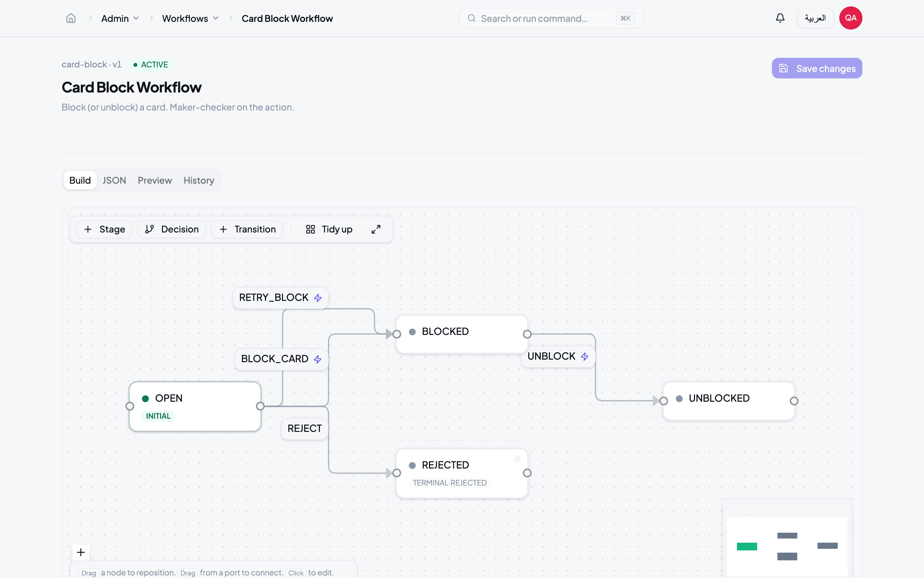
Task: Add a new Stage
Action: coord(104,229)
